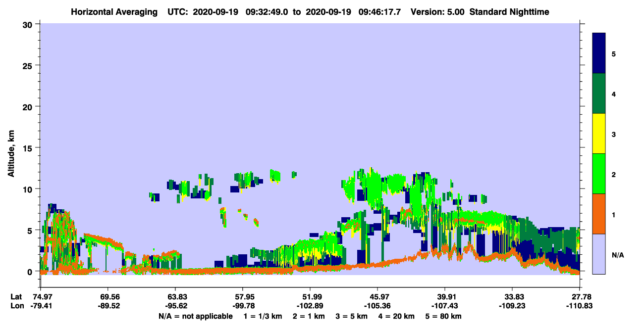
Task: Click the lavender N/A colorbar segment
Action: click(x=599, y=254)
